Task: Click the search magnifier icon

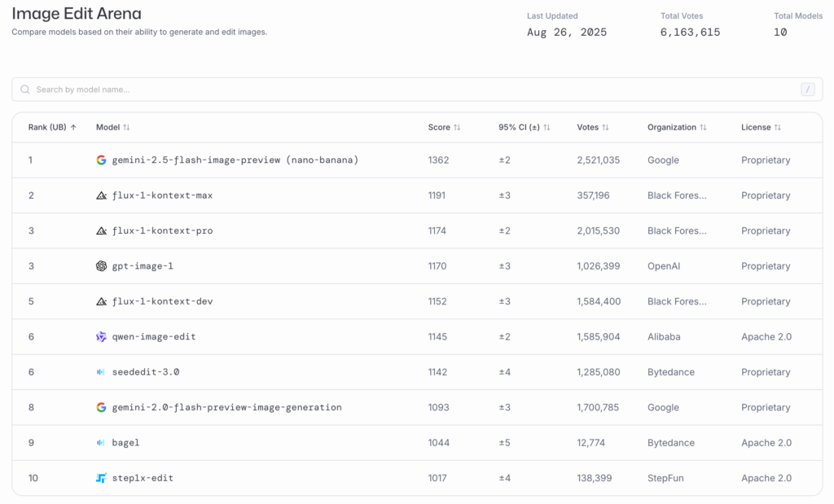Action: click(x=25, y=90)
